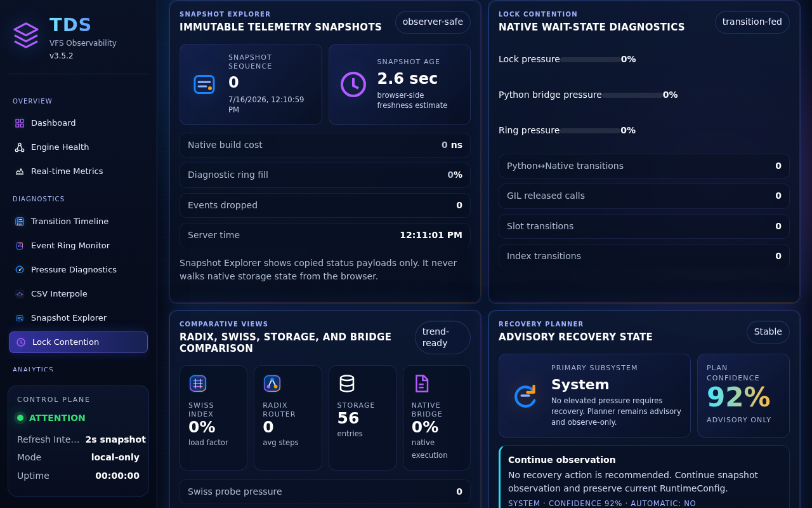Click the transition-fed badge
The width and height of the screenshot is (812, 508).
tap(752, 22)
